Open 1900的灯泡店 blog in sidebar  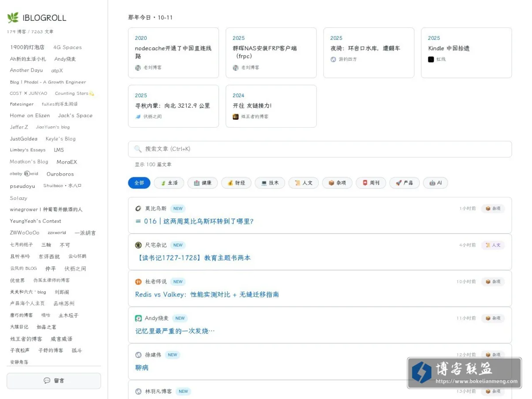click(27, 47)
